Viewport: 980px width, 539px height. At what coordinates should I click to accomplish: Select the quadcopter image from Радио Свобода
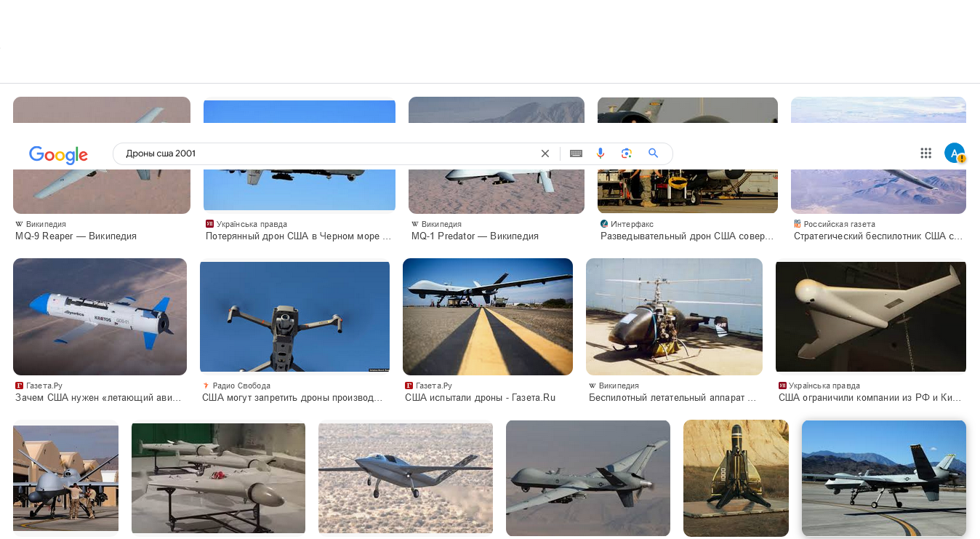pyautogui.click(x=294, y=316)
